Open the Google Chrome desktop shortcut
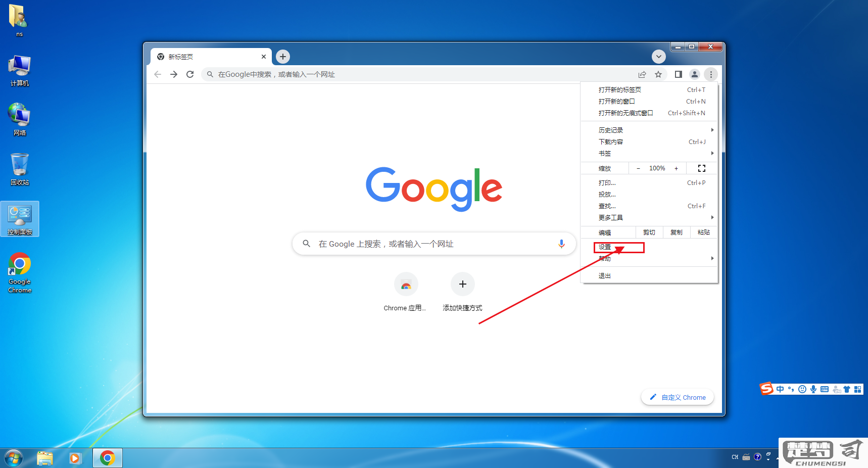This screenshot has height=468, width=868. point(20,273)
